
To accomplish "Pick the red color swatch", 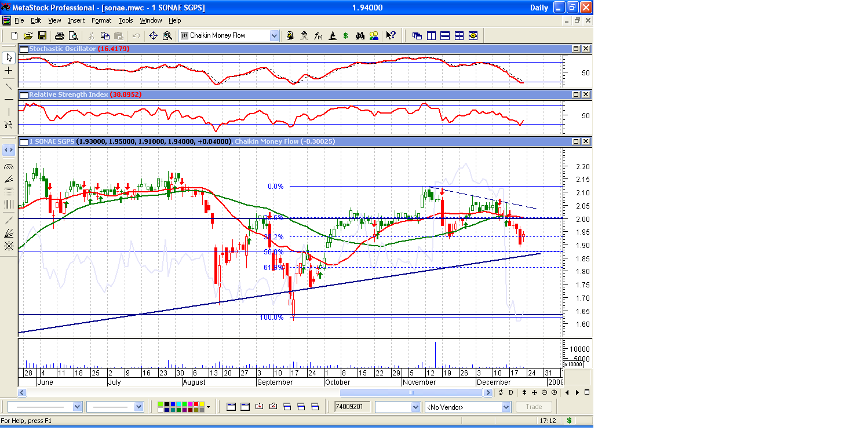I will pyautogui.click(x=195, y=404).
